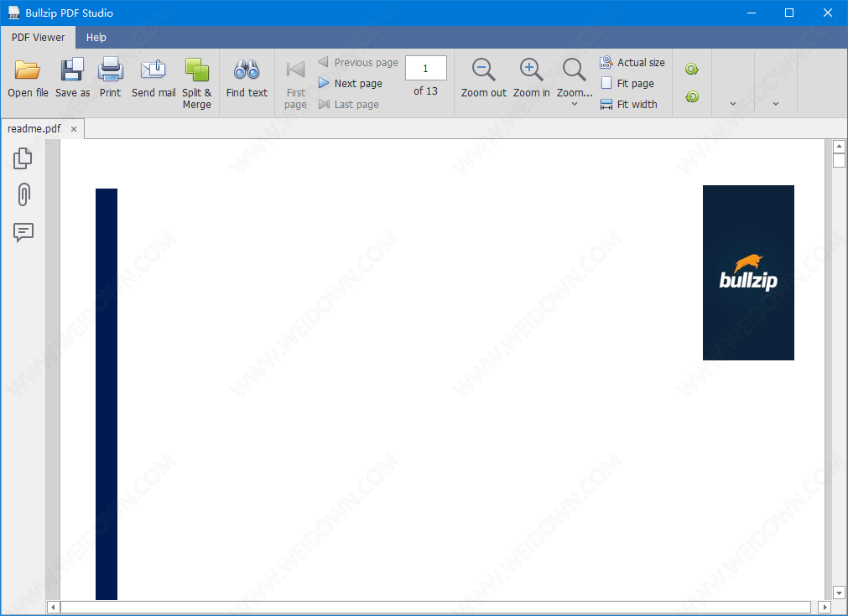Minimize the Bullzip PDF Studio window
848x616 pixels.
752,13
